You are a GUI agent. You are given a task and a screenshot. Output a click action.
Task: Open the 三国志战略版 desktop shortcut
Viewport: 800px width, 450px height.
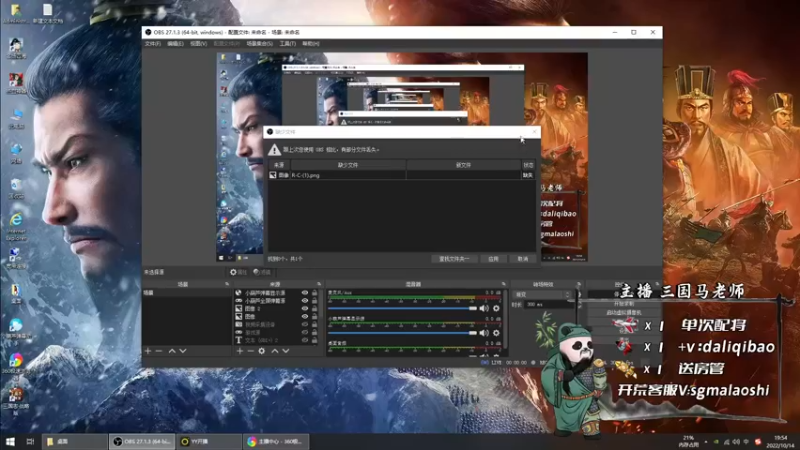coord(16,401)
